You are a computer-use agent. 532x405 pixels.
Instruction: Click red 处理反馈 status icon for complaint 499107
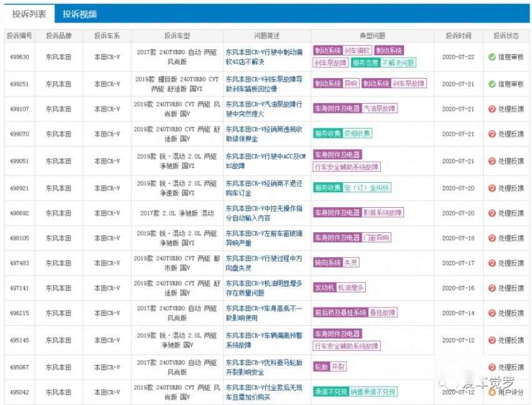tap(492, 109)
